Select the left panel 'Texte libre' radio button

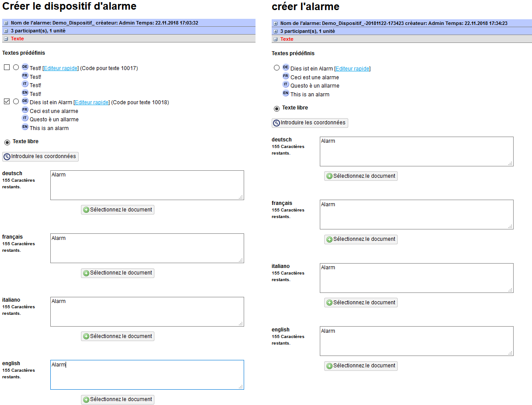(x=7, y=142)
